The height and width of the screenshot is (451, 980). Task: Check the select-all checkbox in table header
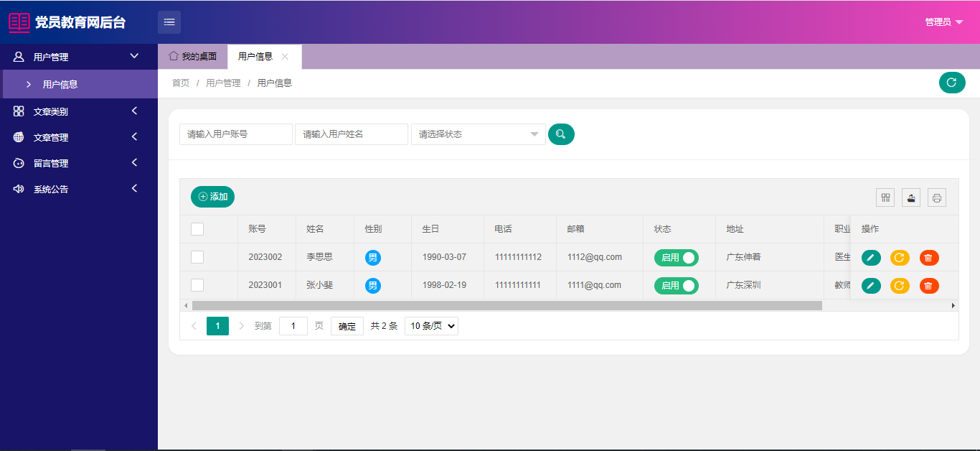[x=197, y=229]
